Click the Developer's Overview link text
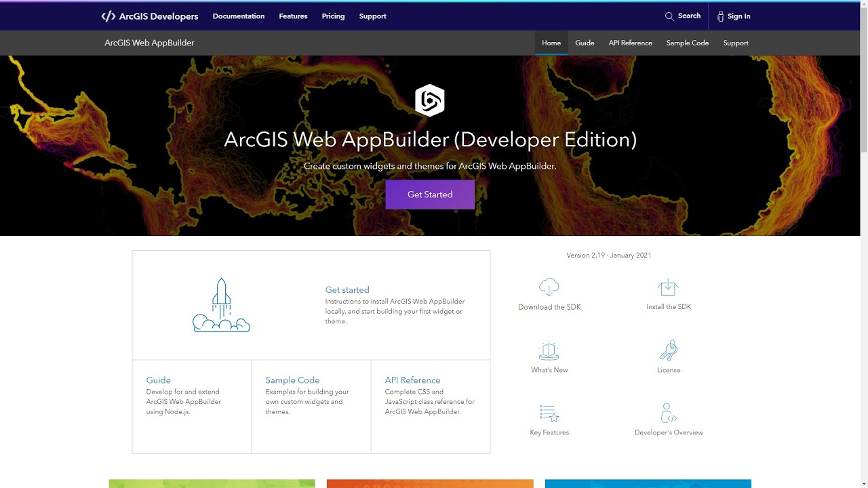This screenshot has width=868, height=488. (x=669, y=432)
